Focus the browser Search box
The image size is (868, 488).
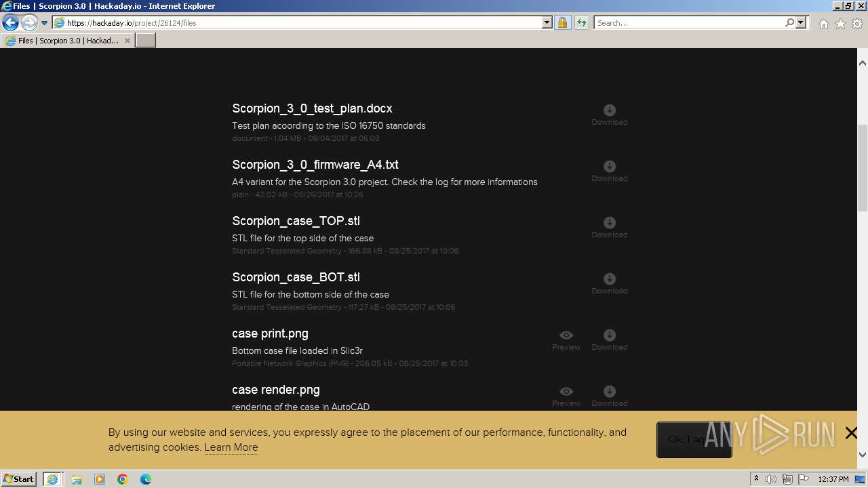tap(689, 23)
